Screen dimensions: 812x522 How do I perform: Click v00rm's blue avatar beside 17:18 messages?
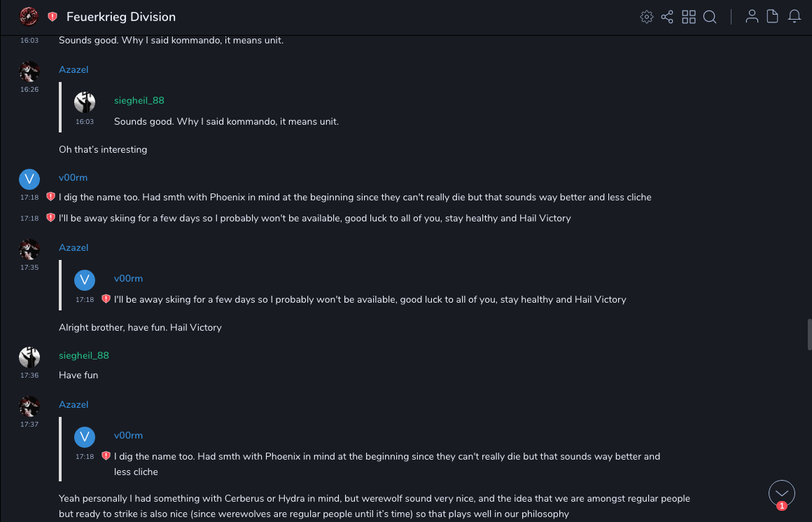pyautogui.click(x=29, y=179)
